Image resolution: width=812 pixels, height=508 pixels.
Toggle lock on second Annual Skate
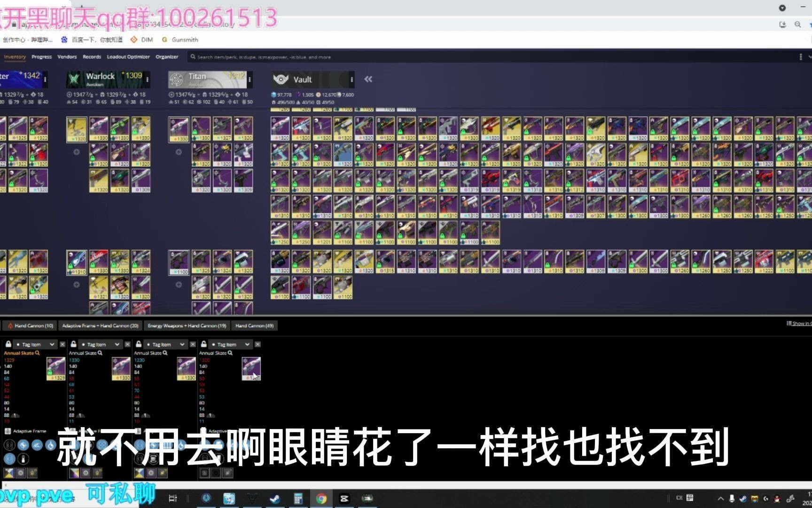(x=73, y=344)
